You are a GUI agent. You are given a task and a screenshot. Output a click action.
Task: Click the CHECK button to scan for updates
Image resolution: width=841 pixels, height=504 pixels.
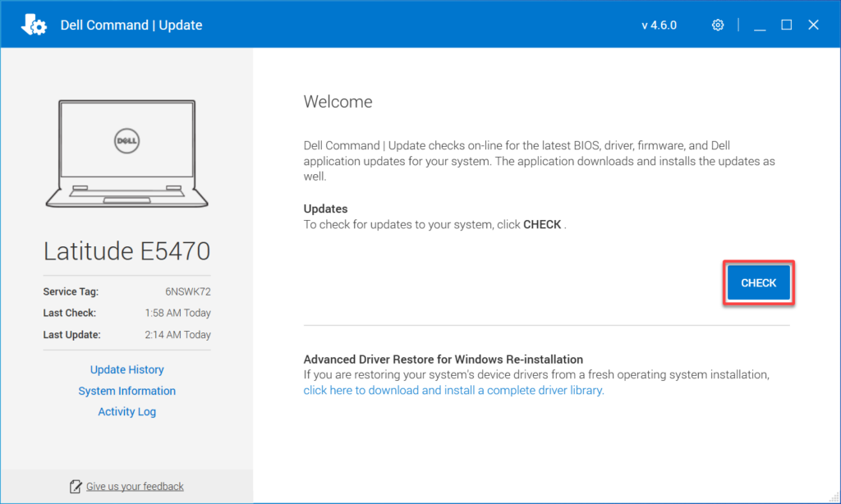click(x=757, y=282)
